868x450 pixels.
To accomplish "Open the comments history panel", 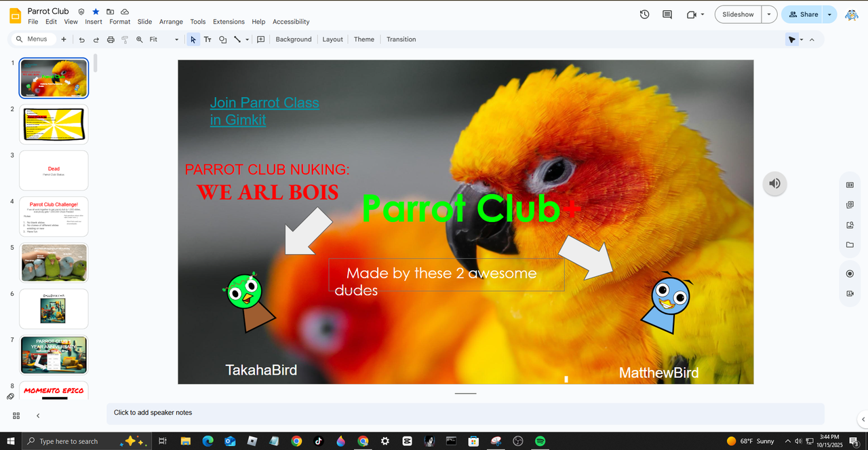I will point(667,14).
